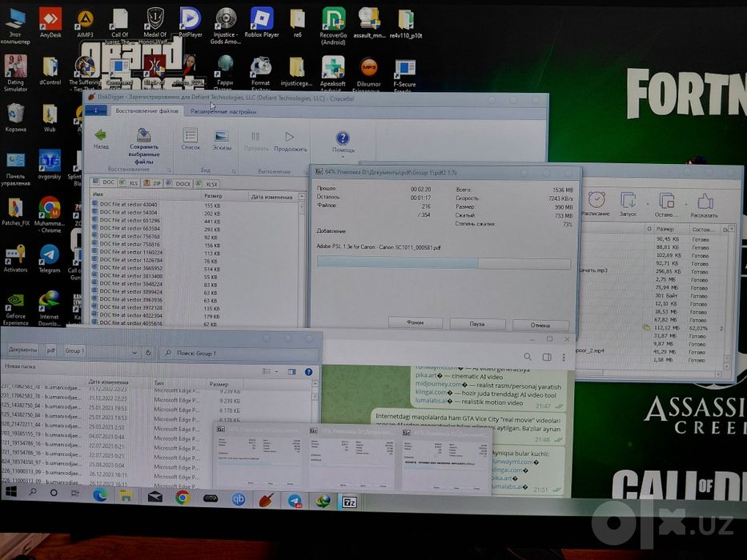The image size is (747, 560).
Task: Click the Фоном button in 7-Zip dialog
Action: tap(415, 323)
